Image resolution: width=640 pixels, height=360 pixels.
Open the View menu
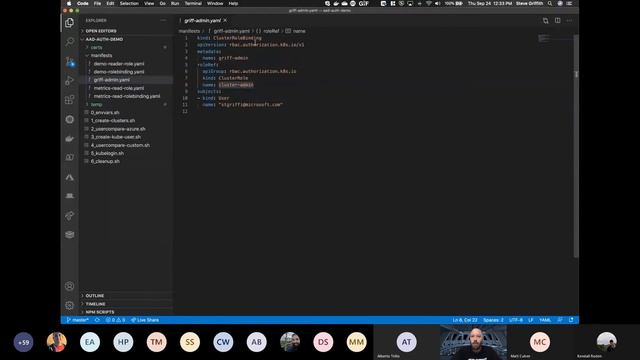149,3
